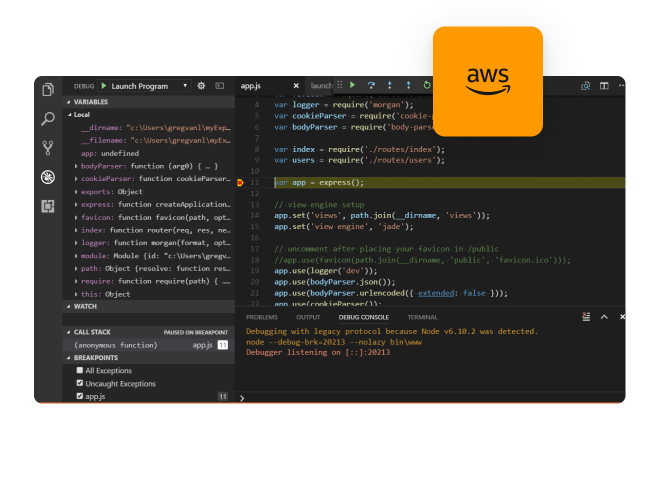Enable the All Exceptions breakpoint checkbox
This screenshot has width=660, height=480.
click(80, 370)
